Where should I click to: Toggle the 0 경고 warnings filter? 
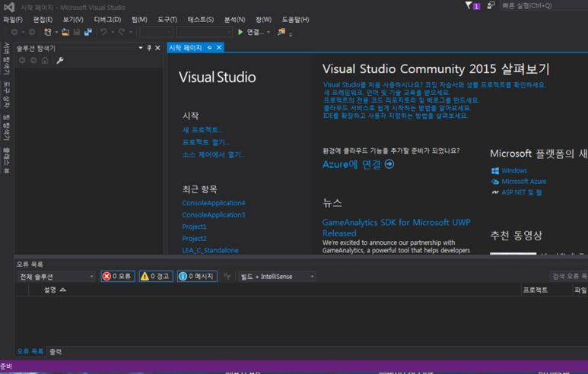pos(156,276)
